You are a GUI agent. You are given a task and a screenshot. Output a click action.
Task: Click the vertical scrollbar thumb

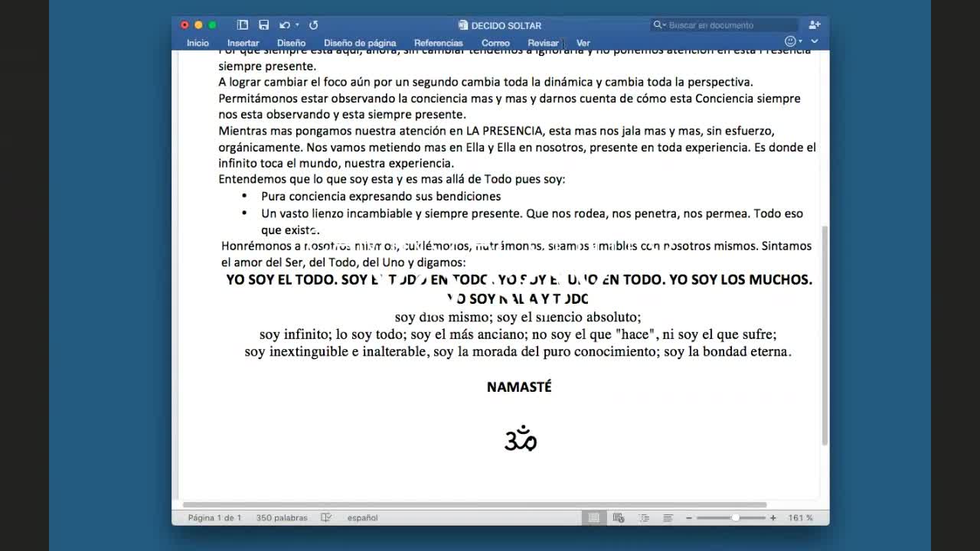[825, 335]
